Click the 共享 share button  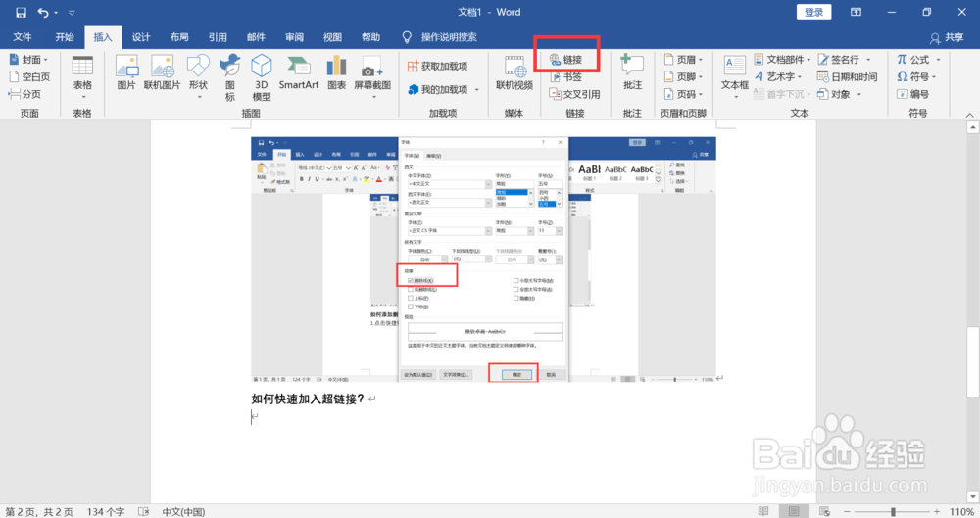coord(947,38)
